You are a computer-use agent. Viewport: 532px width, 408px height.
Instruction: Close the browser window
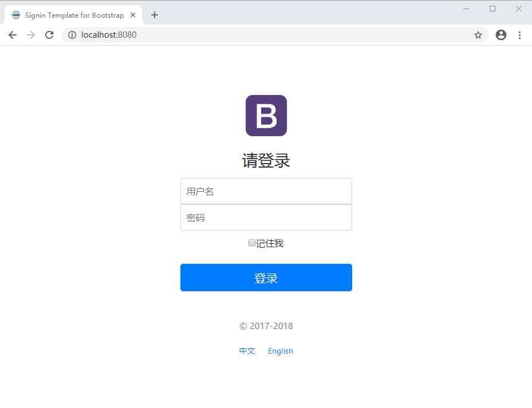pyautogui.click(x=519, y=9)
